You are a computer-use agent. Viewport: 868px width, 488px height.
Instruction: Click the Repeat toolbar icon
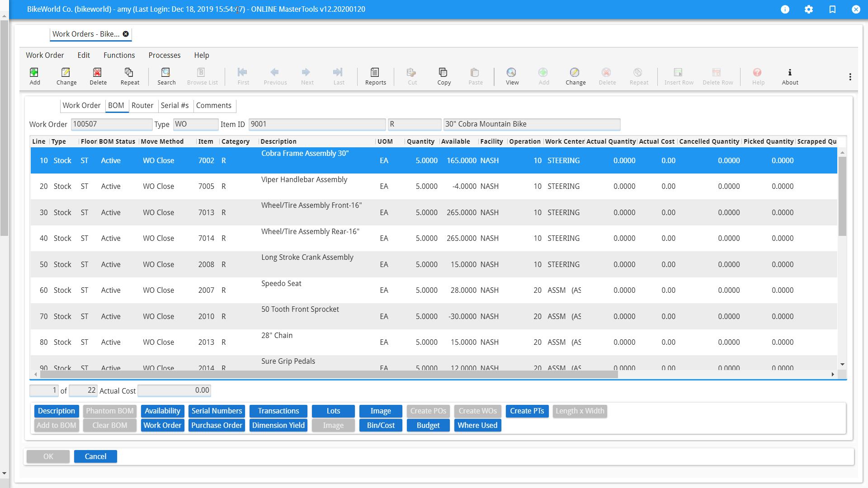(130, 76)
